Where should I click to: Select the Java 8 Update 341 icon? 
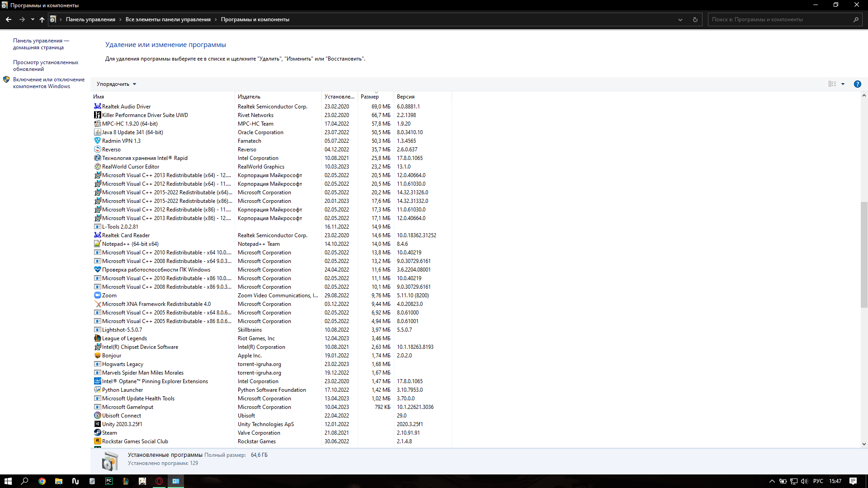[97, 132]
